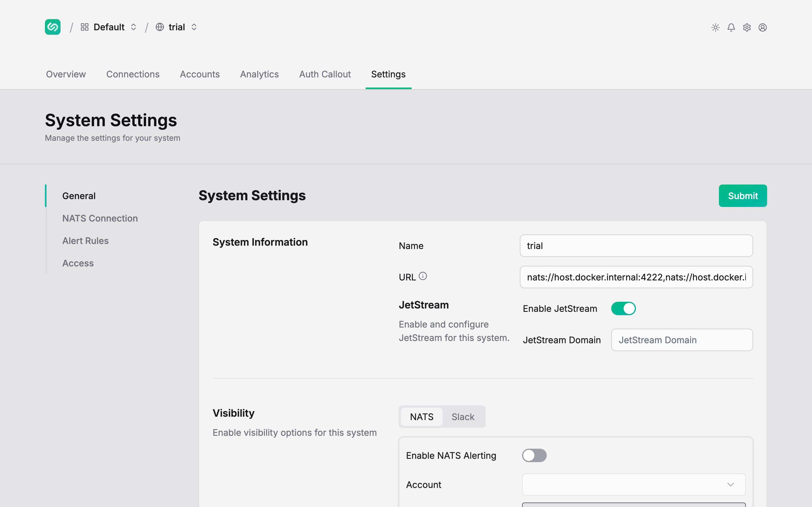Click 'Manage the settings for your system' text

pyautogui.click(x=113, y=138)
